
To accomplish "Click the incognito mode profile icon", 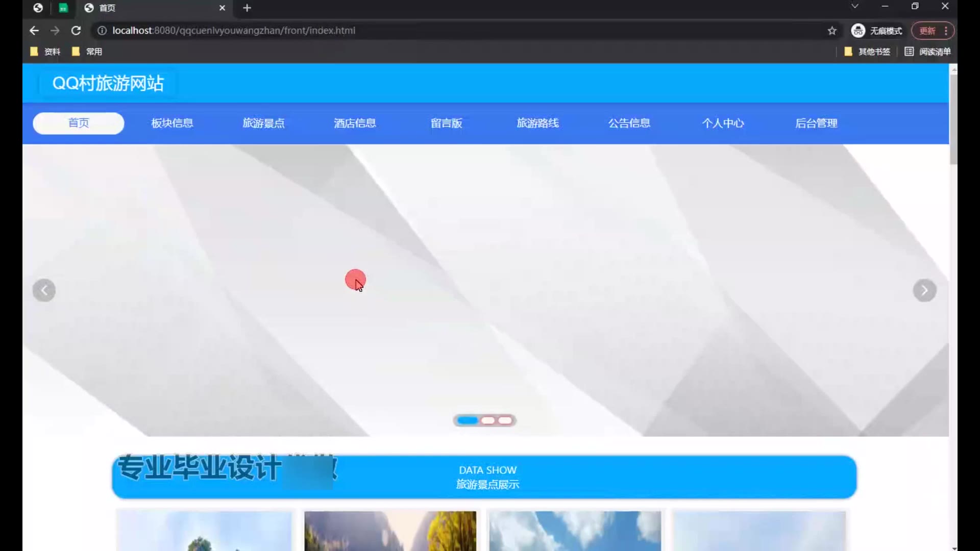I will pyautogui.click(x=858, y=31).
